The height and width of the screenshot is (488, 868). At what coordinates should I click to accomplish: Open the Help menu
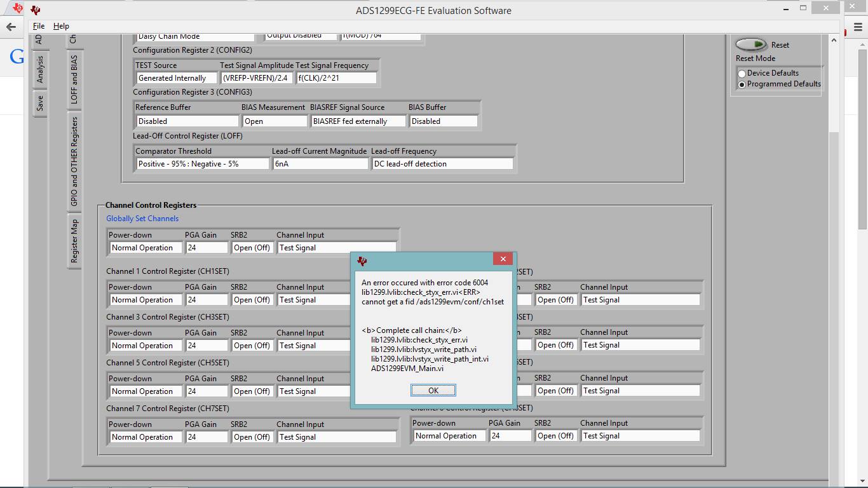click(61, 26)
